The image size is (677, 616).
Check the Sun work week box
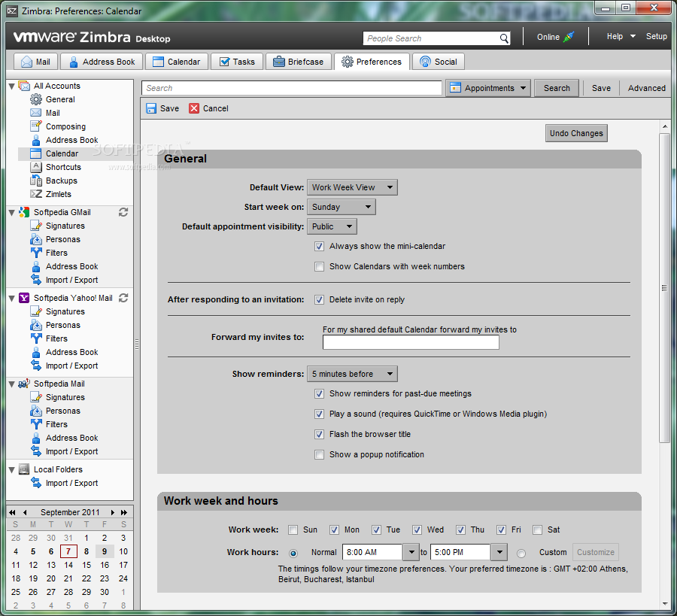coord(293,530)
